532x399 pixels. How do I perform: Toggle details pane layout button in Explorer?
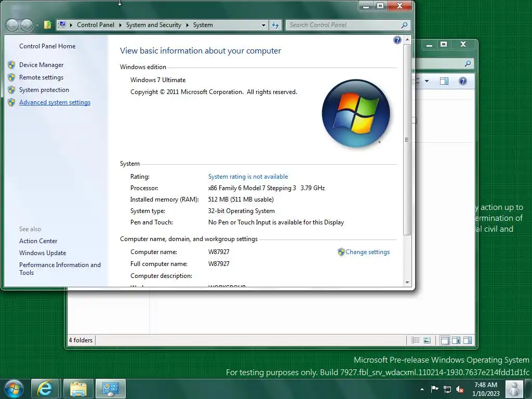(456, 340)
